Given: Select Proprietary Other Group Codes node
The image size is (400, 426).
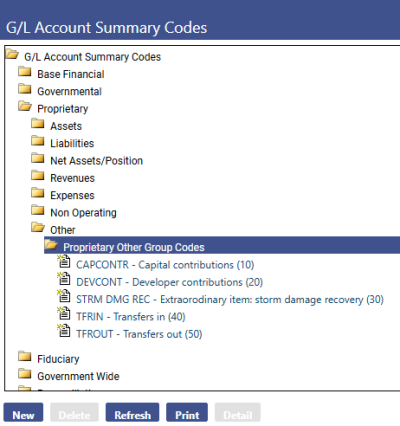Looking at the screenshot, I should coord(134,247).
